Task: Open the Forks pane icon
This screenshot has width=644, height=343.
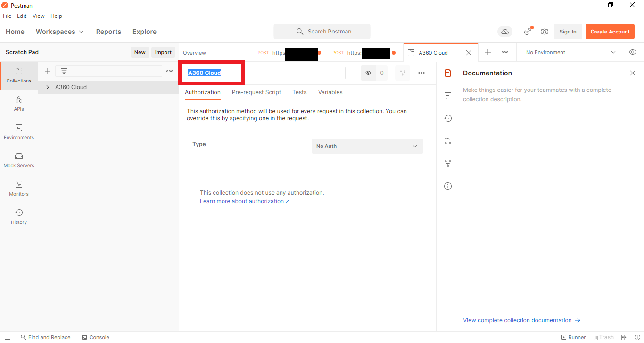Action: click(448, 163)
